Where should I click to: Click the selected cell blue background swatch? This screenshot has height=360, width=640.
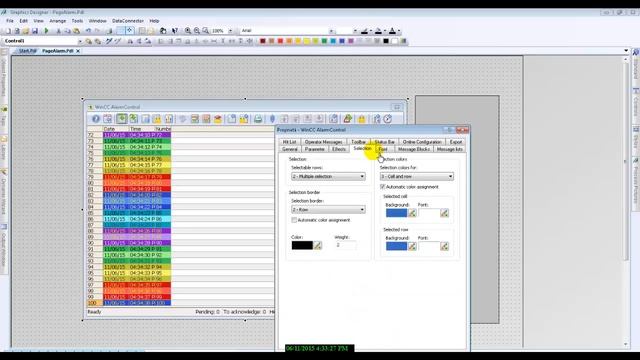tap(396, 213)
